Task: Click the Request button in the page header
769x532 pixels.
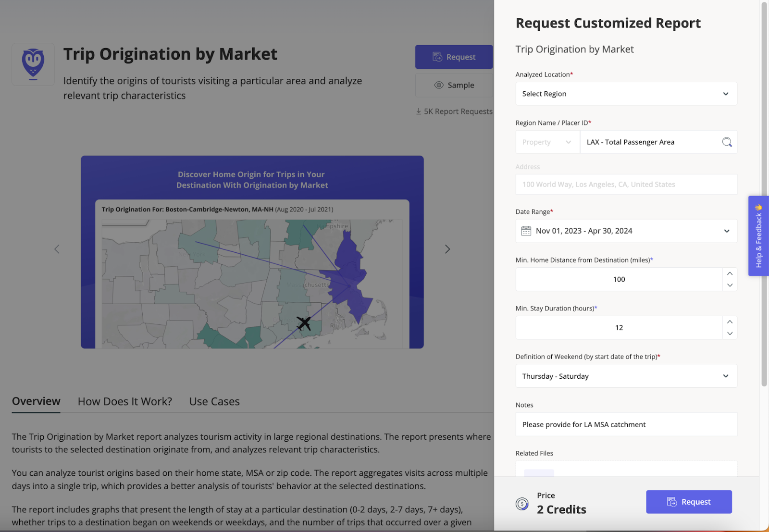Action: tap(454, 57)
